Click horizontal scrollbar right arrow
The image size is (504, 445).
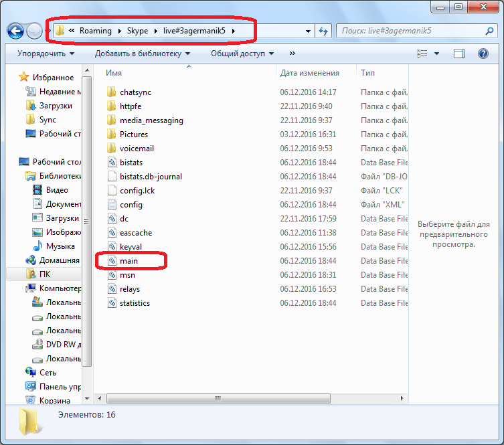[402, 398]
